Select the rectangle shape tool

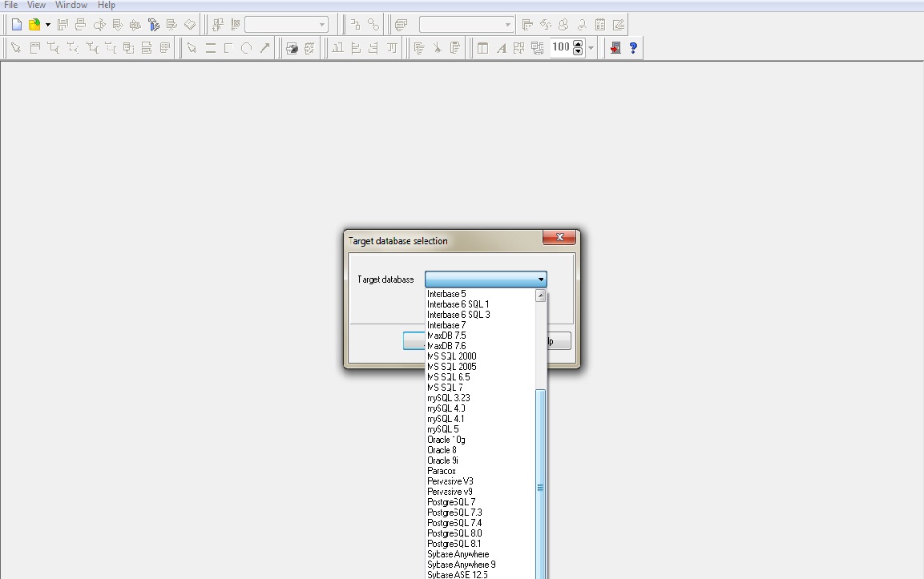(x=228, y=48)
